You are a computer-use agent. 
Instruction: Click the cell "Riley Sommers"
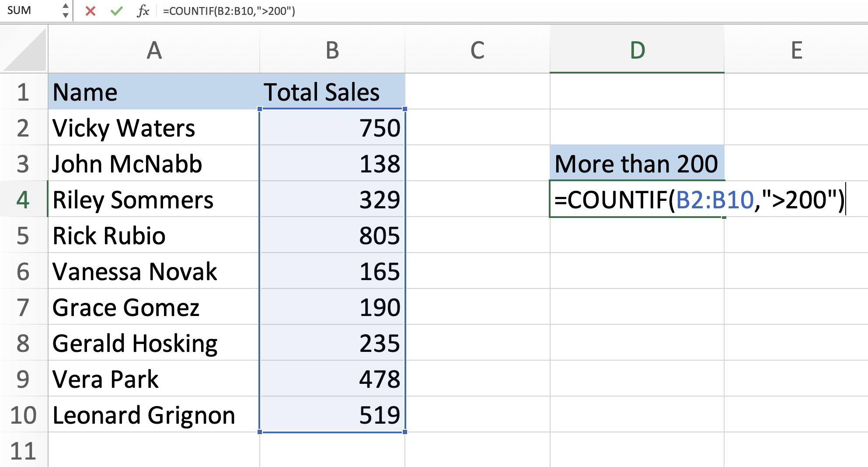tap(154, 200)
